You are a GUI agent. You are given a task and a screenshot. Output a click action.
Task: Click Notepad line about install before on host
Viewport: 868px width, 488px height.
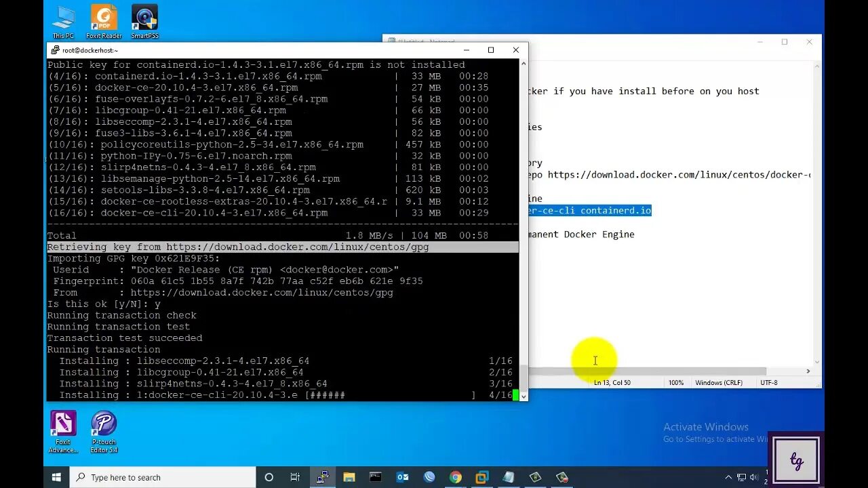(x=644, y=91)
